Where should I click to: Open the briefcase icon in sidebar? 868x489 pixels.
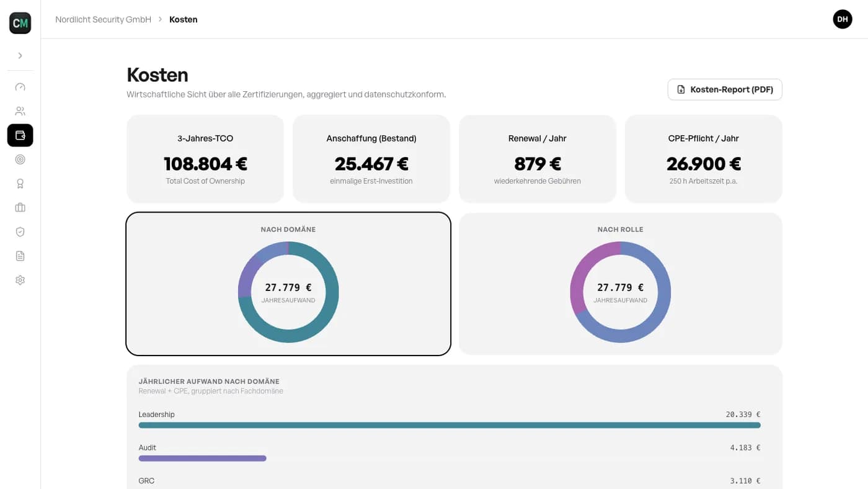pos(20,207)
